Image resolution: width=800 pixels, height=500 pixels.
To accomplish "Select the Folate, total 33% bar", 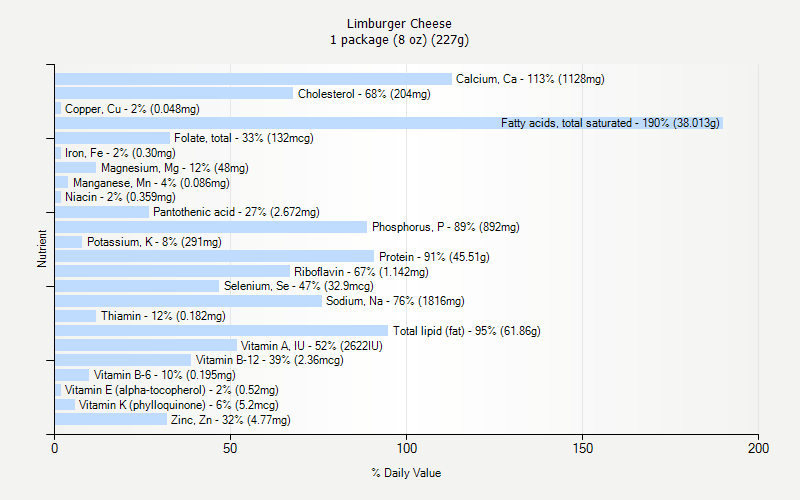I will coord(112,138).
